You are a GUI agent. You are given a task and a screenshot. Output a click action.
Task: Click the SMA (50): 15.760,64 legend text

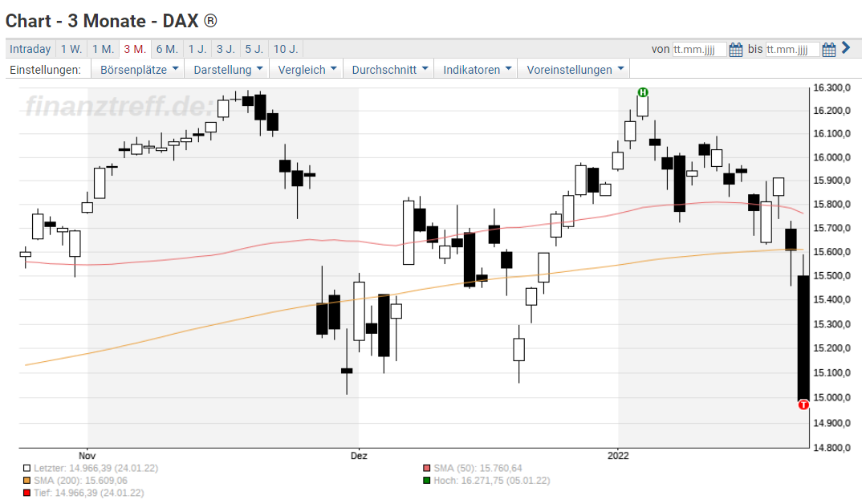point(478,468)
